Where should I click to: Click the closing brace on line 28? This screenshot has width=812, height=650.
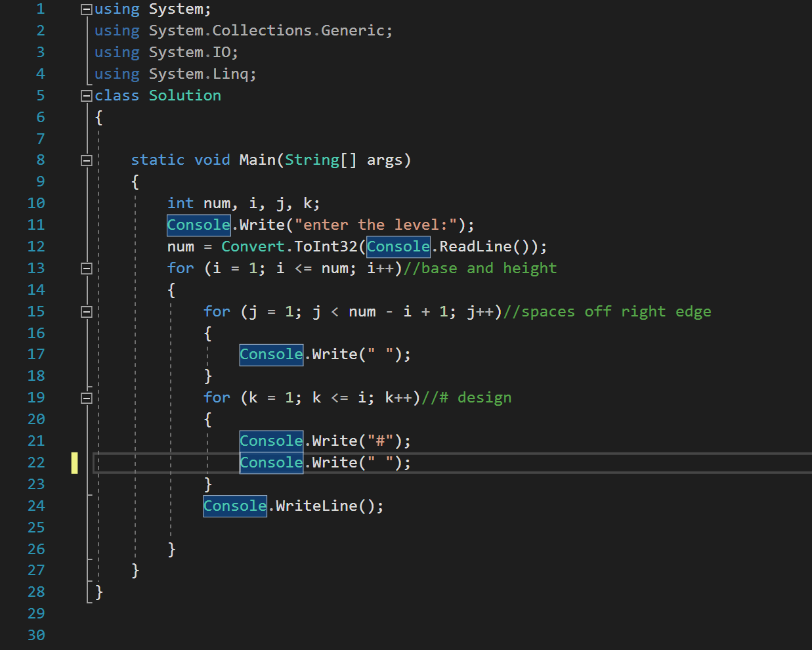tap(97, 592)
